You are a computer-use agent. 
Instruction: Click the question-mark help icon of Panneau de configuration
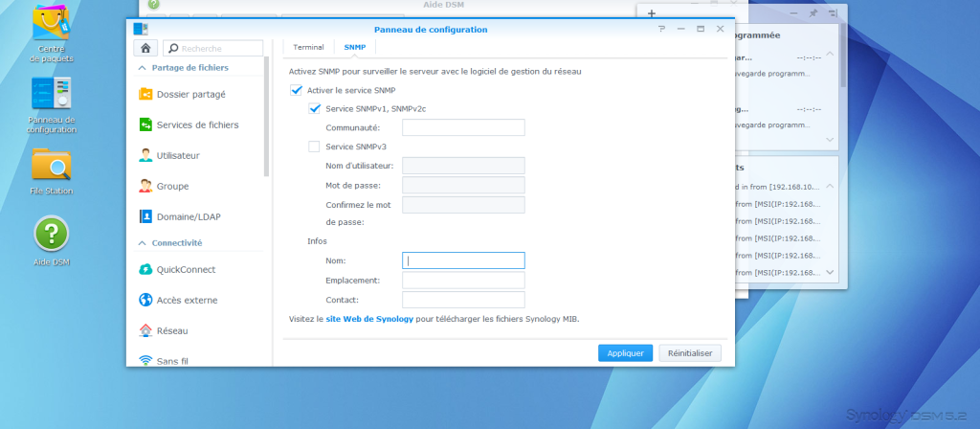[x=662, y=29]
